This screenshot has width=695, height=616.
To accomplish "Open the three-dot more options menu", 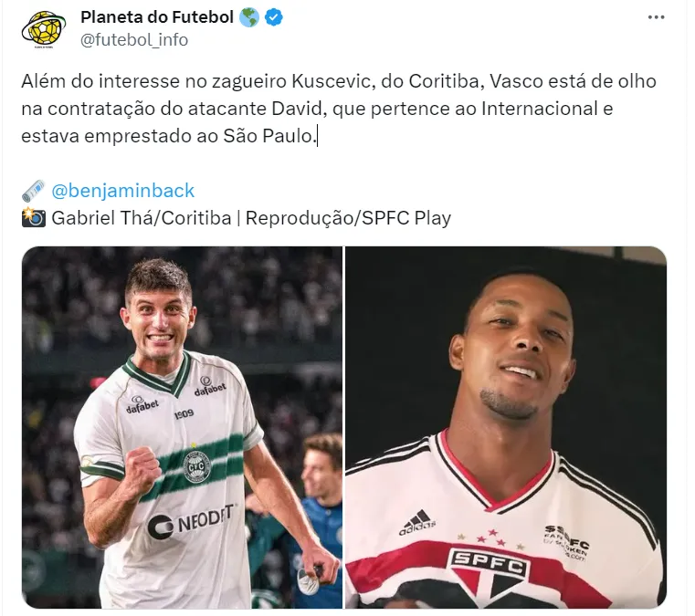I will pos(656,17).
